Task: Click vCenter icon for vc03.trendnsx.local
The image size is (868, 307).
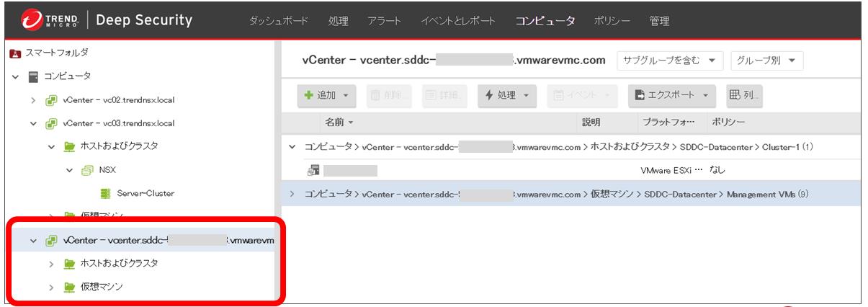Action: (x=52, y=123)
